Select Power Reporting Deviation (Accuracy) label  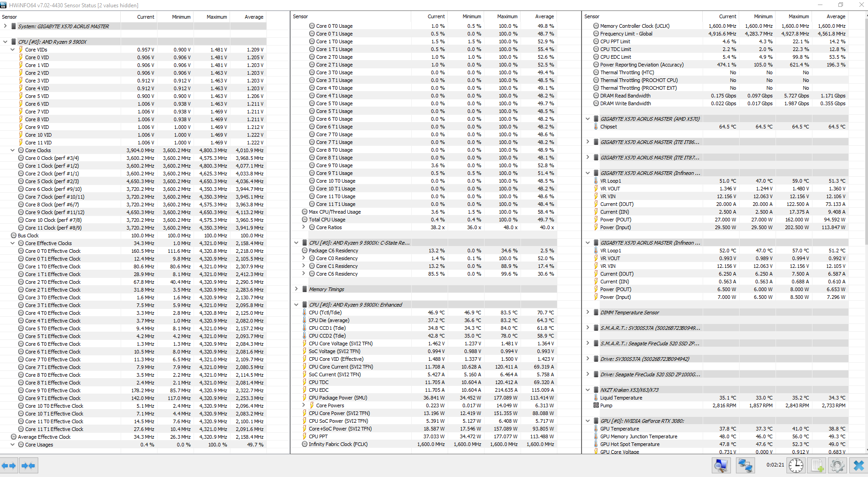click(642, 65)
